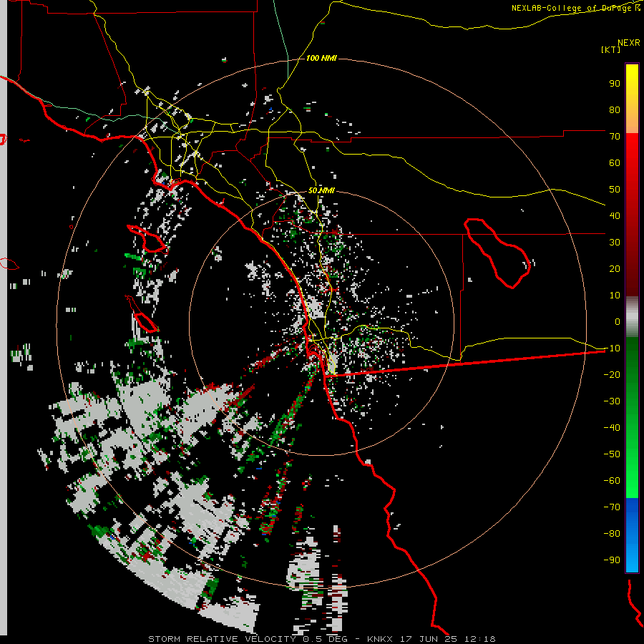Click the blue bottom segment of color bar
The width and height of the screenshot is (644, 644).
632,535
